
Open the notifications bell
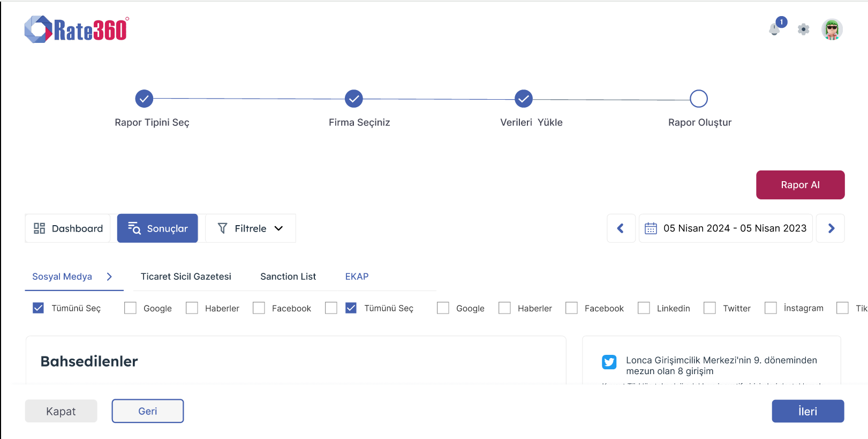pyautogui.click(x=775, y=29)
